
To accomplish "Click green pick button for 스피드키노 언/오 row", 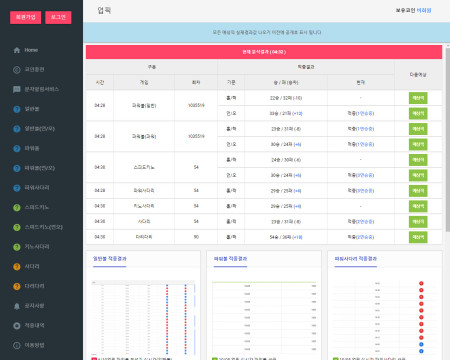I will 418,175.
